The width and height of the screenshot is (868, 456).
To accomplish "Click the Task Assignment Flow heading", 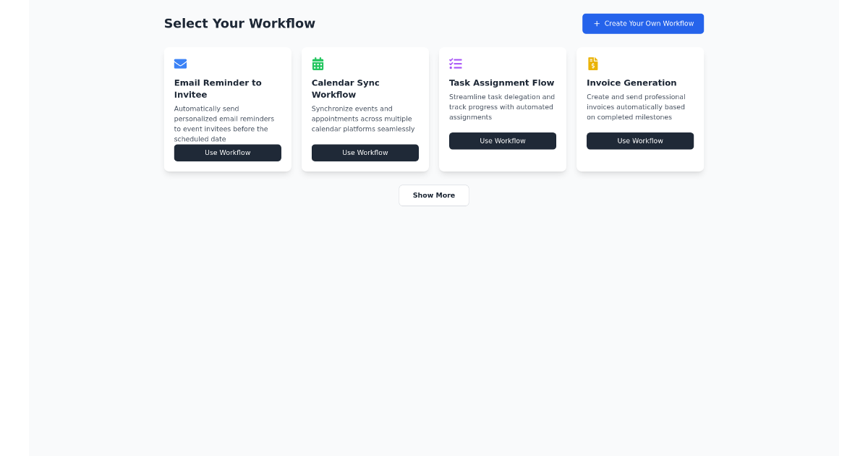I will (x=501, y=83).
